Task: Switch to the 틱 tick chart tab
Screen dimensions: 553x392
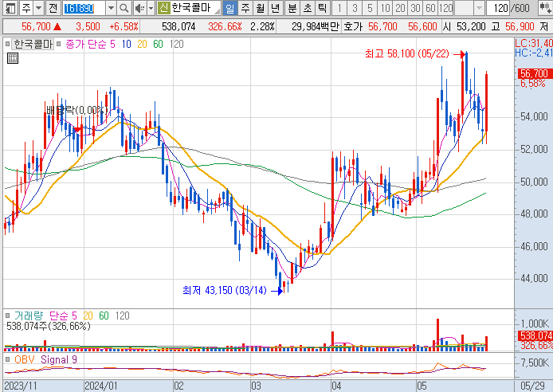Action: pyautogui.click(x=323, y=8)
